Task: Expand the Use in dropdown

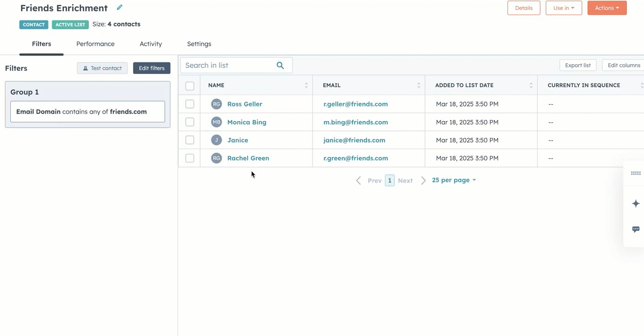Action: pyautogui.click(x=563, y=8)
